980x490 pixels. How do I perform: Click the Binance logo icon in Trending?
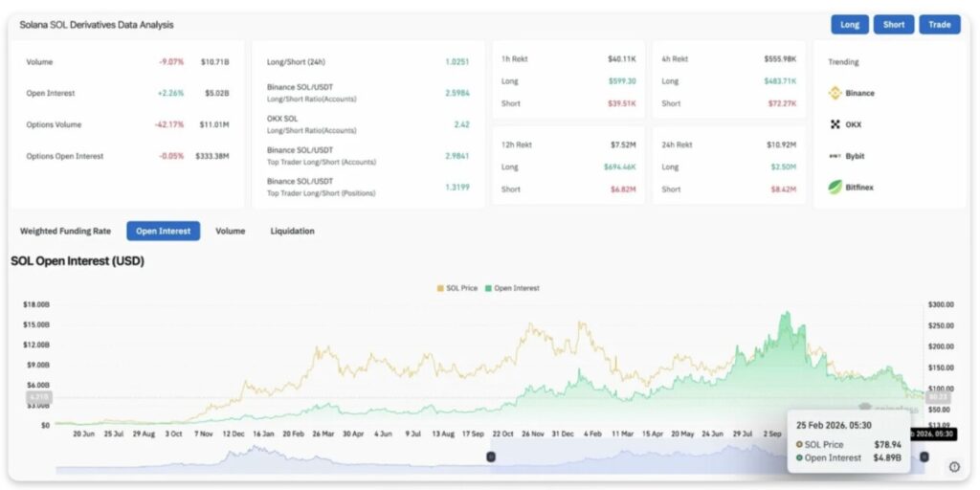click(x=835, y=94)
